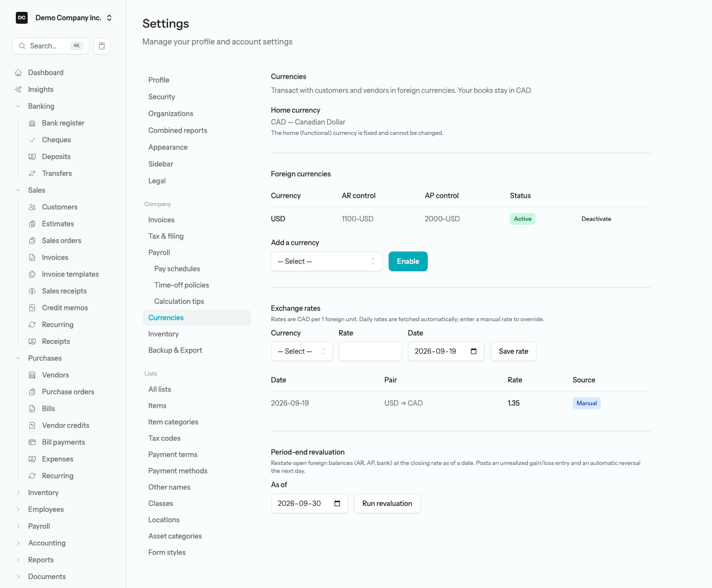Viewport: 712px width, 588px height.
Task: Click Run revaluation button
Action: pyautogui.click(x=387, y=504)
